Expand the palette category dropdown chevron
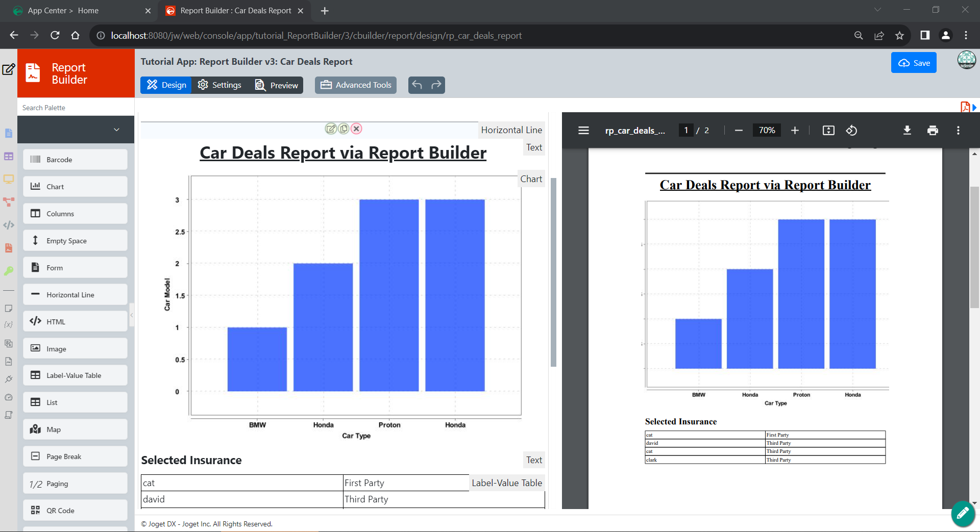 116,130
